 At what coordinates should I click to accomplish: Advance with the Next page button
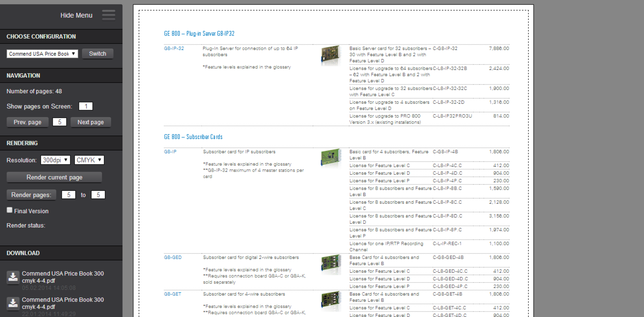[91, 122]
